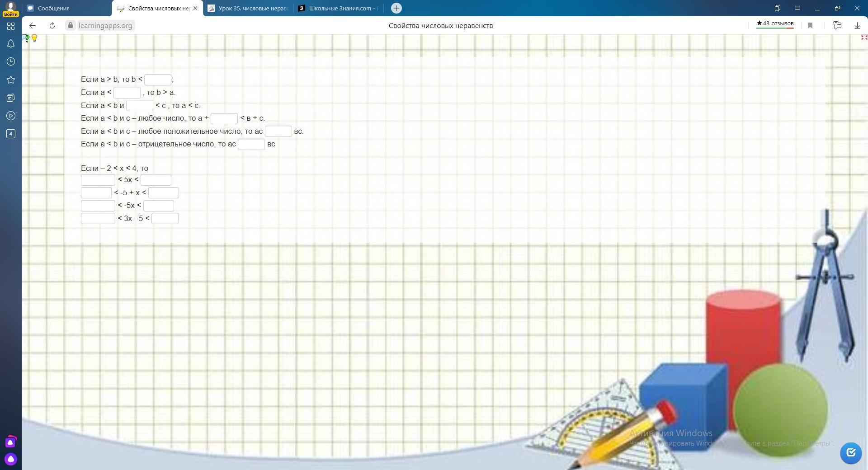Viewport: 868px width, 470px height.
Task: Click the left blank before '< 3x - 5 <'
Action: point(98,219)
